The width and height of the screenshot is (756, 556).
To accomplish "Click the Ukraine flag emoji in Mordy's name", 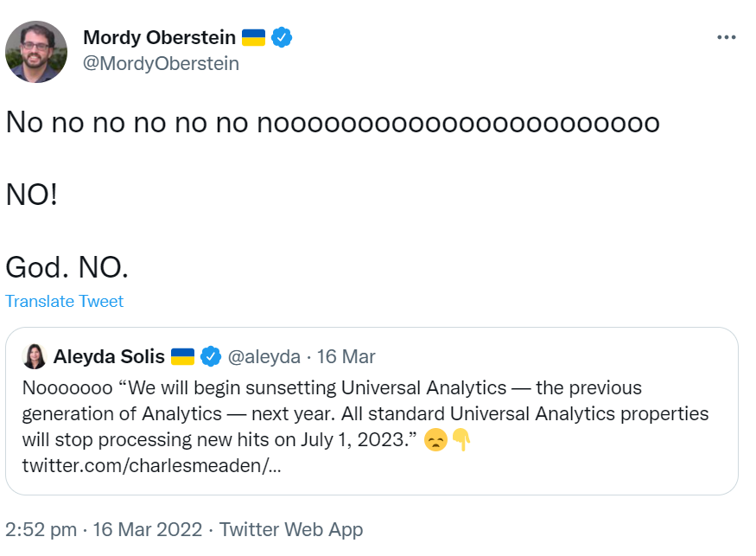I will [x=252, y=36].
